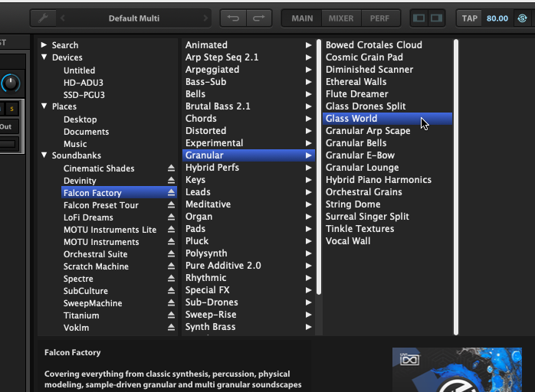Toggle the yellow S solo button

[12, 109]
